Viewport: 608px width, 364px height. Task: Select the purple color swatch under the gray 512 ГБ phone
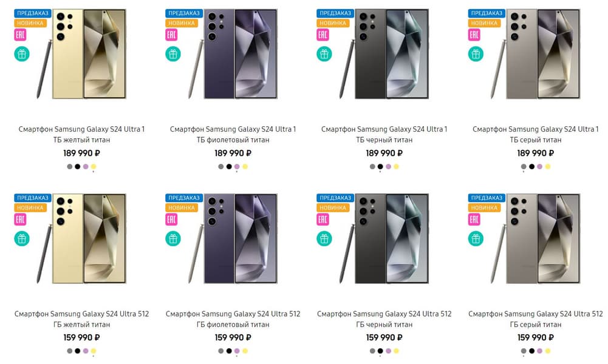[x=539, y=351]
